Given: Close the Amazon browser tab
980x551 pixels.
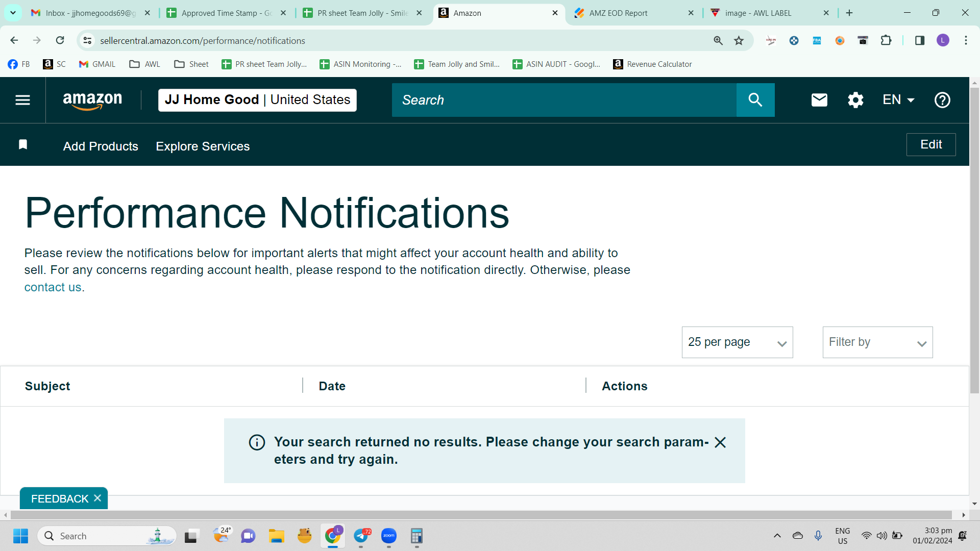Looking at the screenshot, I should coord(555,13).
